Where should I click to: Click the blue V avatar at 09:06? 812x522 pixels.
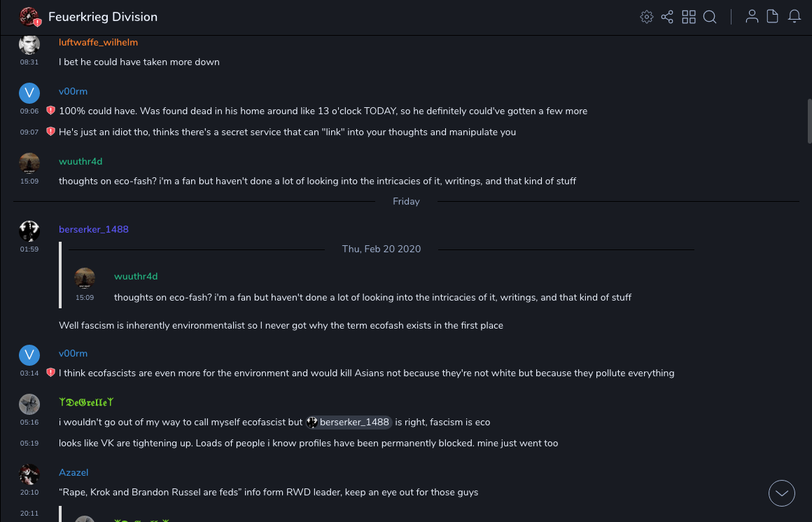tap(29, 93)
